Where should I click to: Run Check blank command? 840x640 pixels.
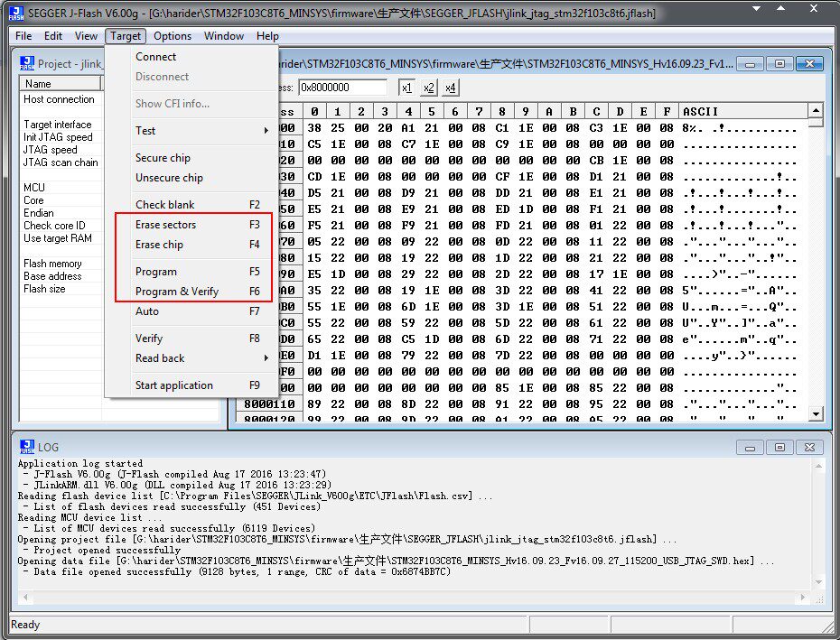(x=191, y=205)
